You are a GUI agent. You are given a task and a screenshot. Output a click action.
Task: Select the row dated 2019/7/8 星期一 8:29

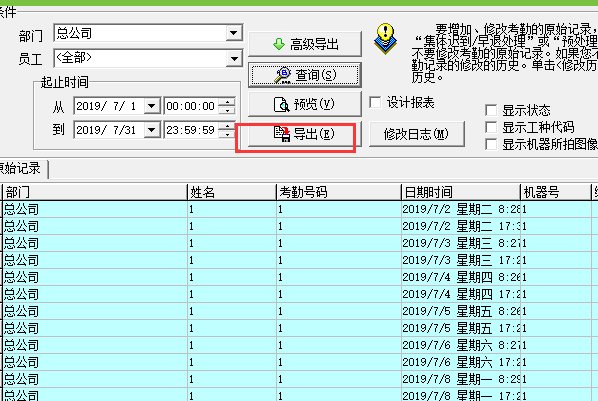[299, 379]
